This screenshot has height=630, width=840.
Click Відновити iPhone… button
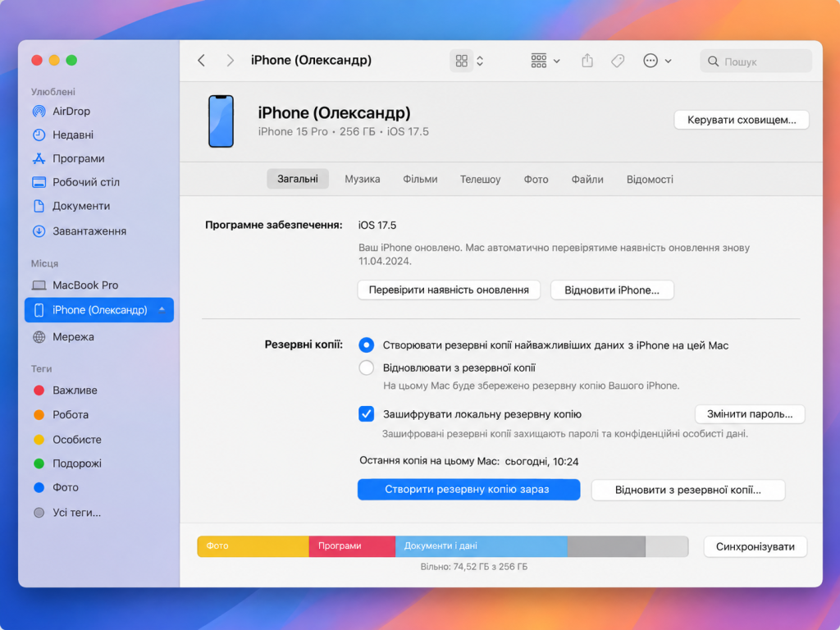click(x=612, y=290)
